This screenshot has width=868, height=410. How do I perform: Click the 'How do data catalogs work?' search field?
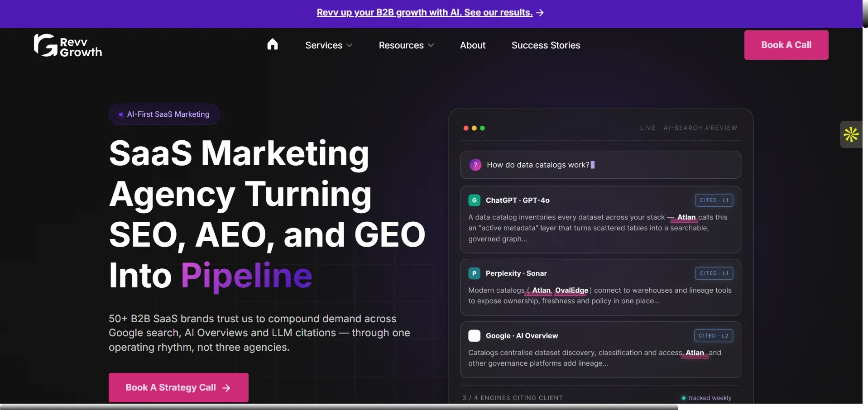(x=600, y=165)
